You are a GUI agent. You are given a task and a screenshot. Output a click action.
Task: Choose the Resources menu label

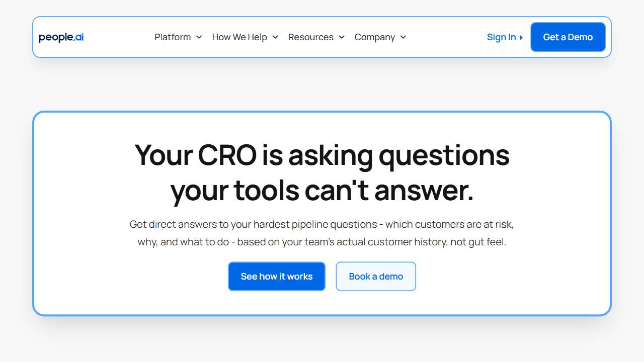310,37
